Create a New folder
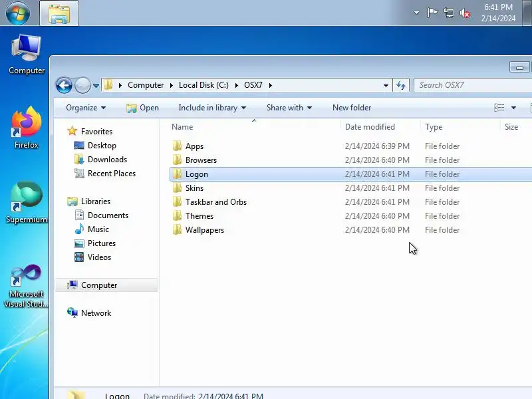The height and width of the screenshot is (399, 532). coord(352,108)
